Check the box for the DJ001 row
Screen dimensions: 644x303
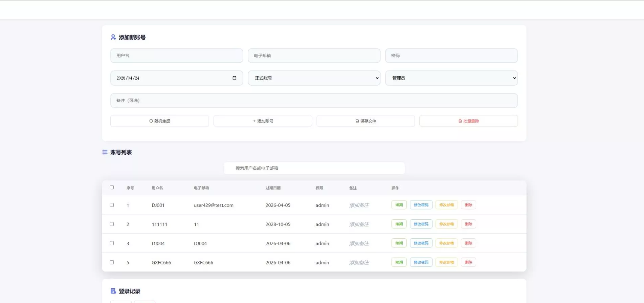(112, 205)
